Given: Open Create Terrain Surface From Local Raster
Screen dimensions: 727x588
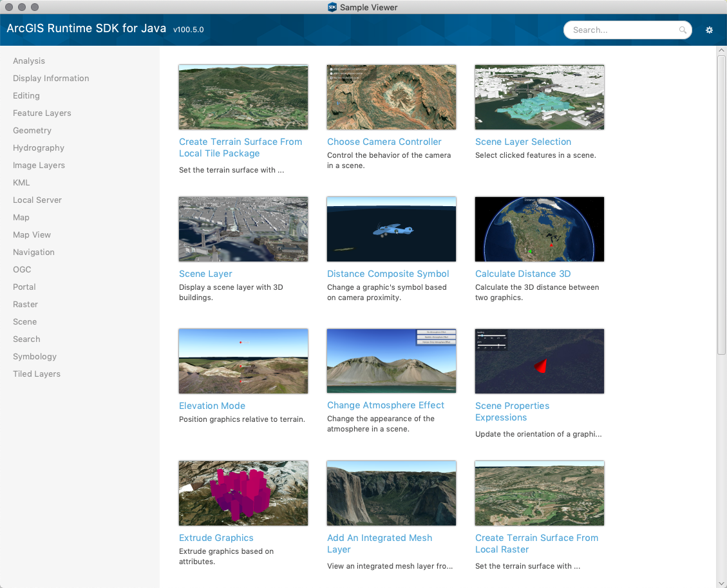Looking at the screenshot, I should point(536,544).
